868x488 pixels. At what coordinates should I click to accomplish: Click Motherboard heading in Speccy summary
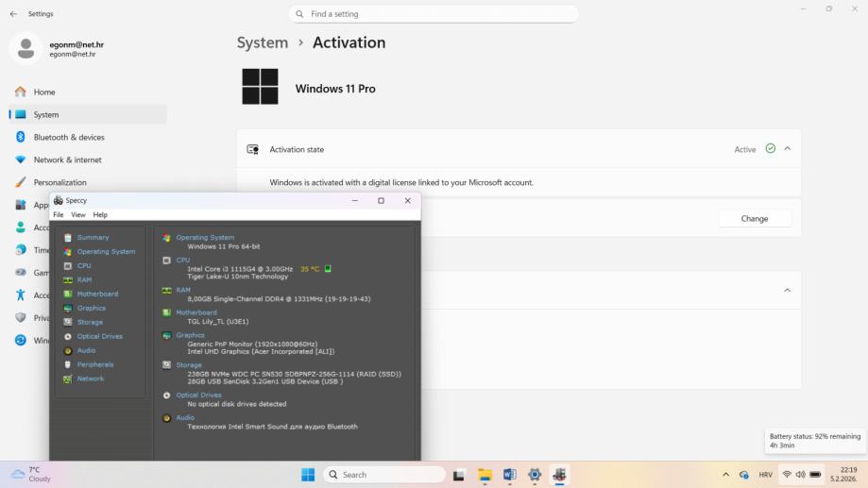[x=196, y=312]
